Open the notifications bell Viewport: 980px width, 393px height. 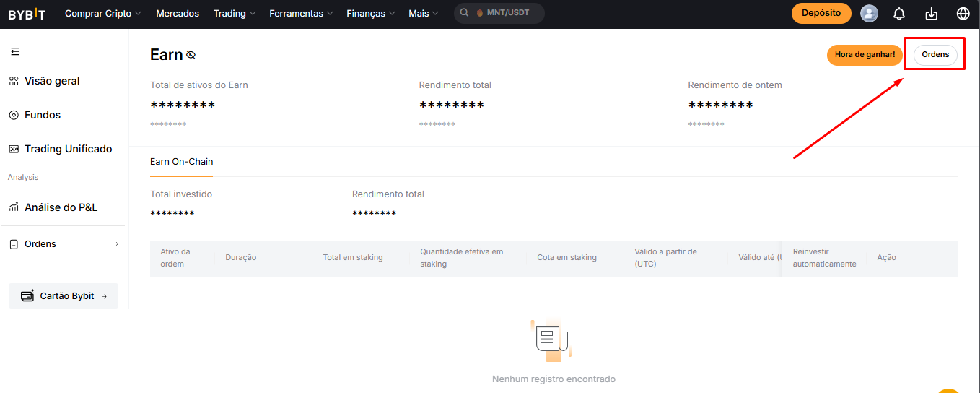pos(899,14)
